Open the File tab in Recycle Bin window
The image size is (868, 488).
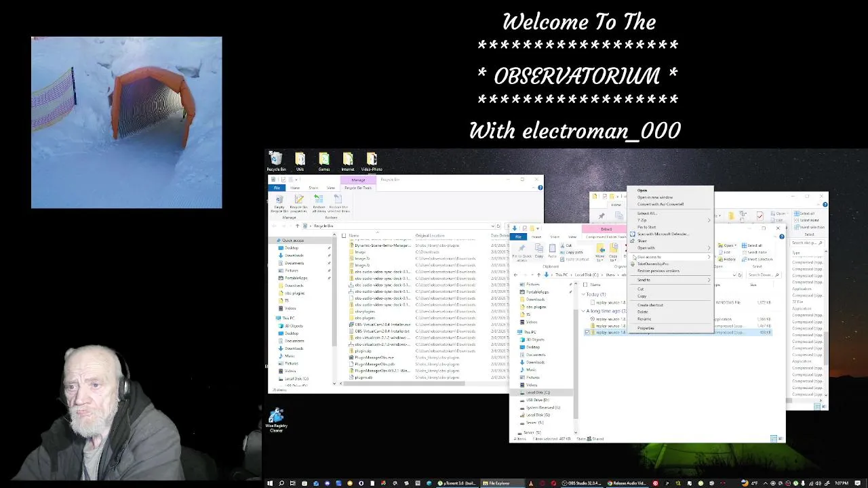pos(277,188)
